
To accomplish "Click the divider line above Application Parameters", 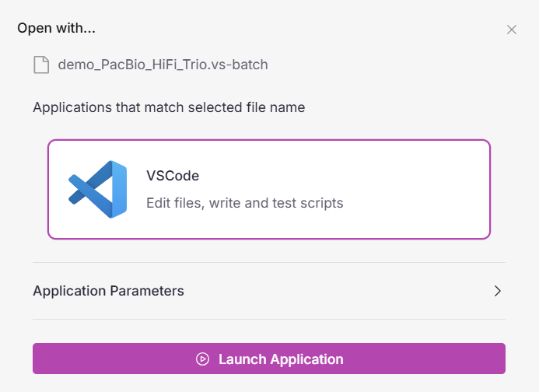I will click(x=269, y=263).
